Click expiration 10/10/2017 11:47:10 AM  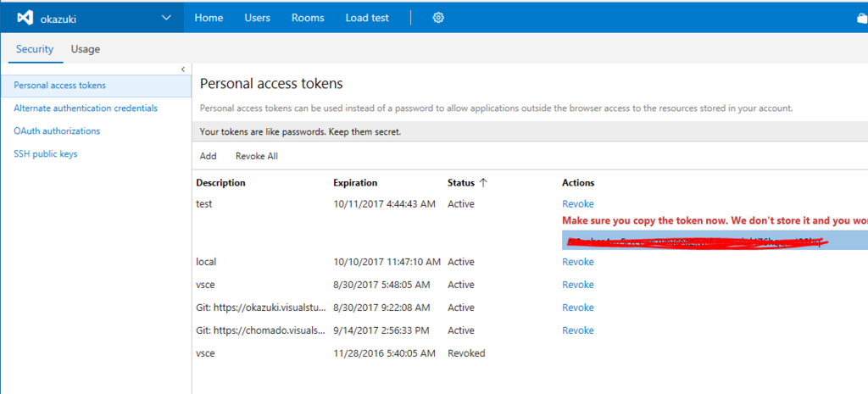[x=387, y=262]
